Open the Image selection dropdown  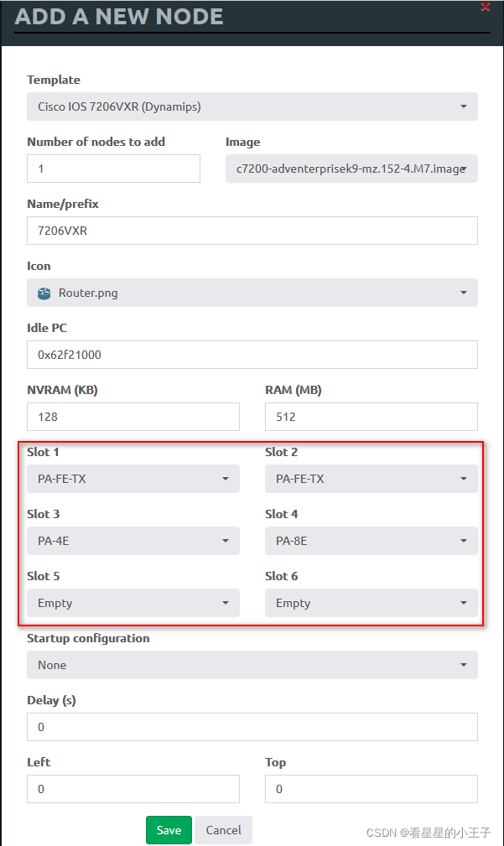point(351,169)
